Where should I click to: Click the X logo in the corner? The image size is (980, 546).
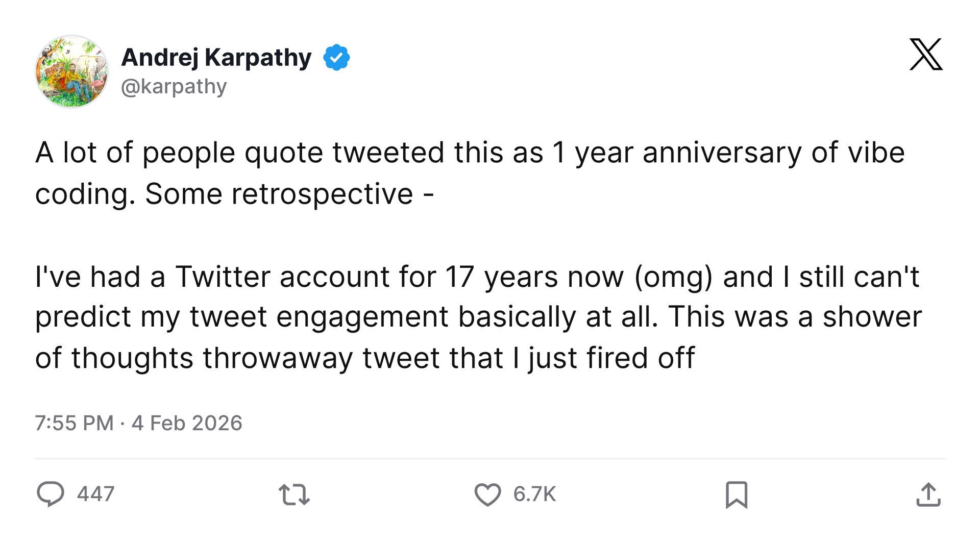tap(926, 54)
